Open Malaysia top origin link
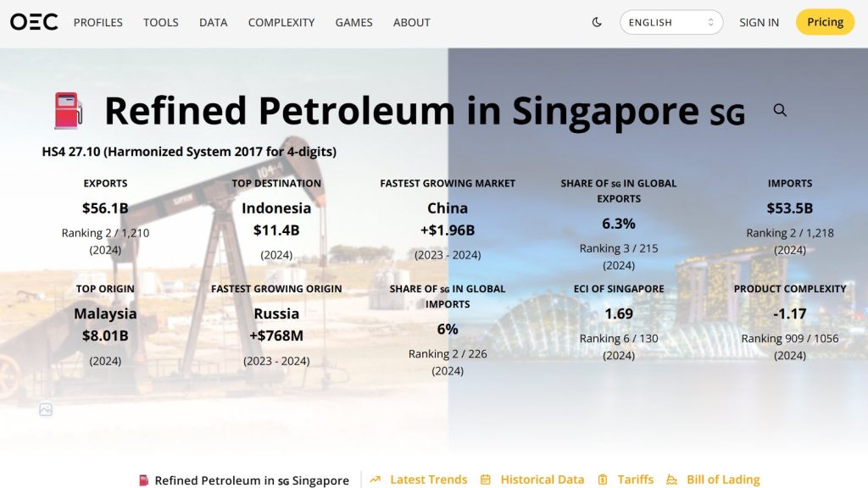The image size is (868, 488). point(105,313)
